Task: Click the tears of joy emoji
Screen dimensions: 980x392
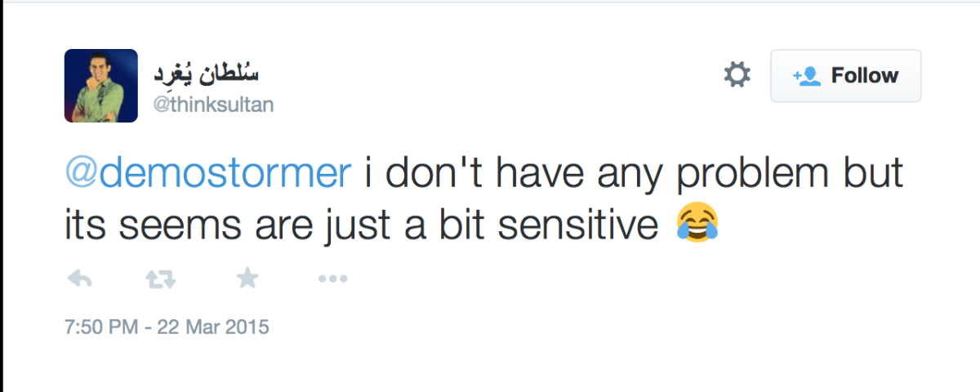Action: [697, 224]
